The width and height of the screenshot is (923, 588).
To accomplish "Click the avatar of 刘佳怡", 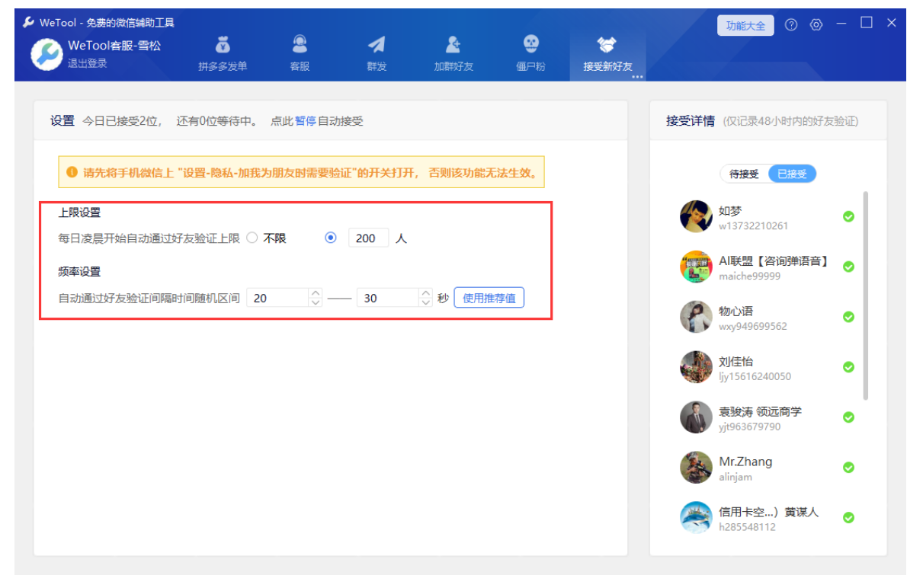I will coord(696,367).
